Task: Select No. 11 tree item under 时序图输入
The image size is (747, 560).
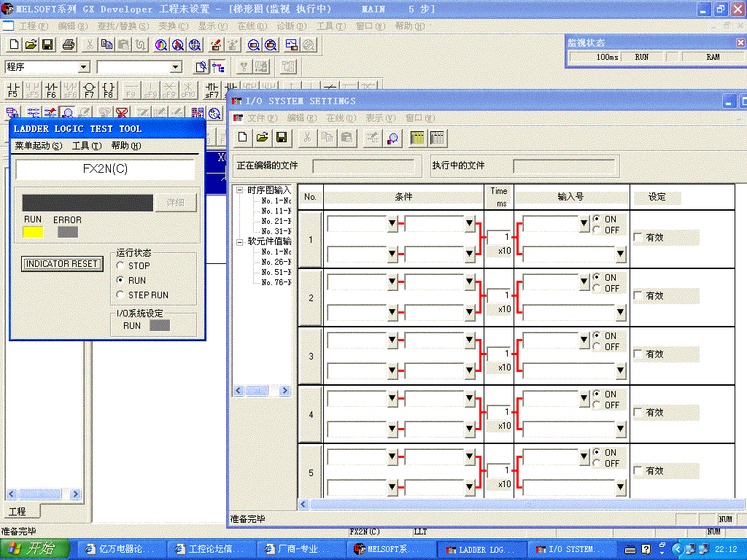Action: [276, 211]
